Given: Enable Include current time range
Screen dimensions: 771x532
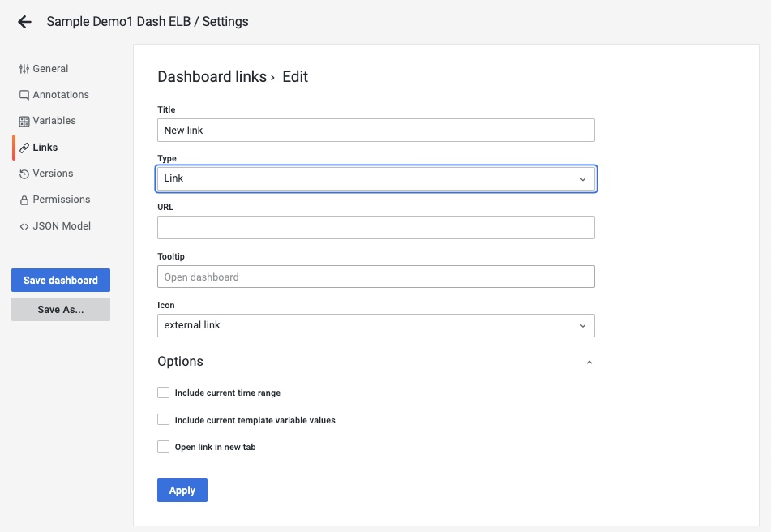Looking at the screenshot, I should (x=163, y=392).
